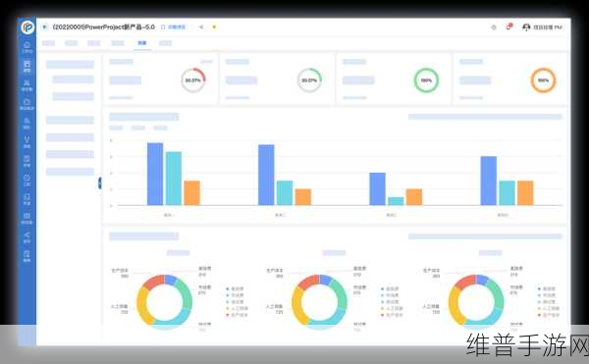Click the green segment of the last donut chart

497,292
